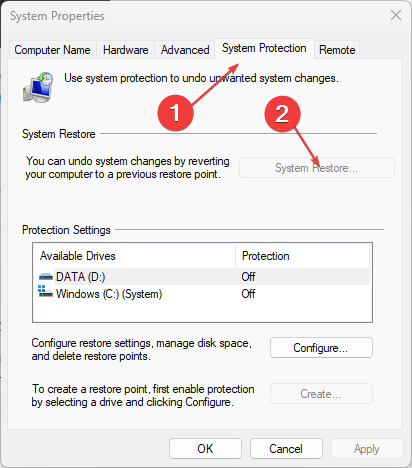Click the red number 1 annotation badge

[x=175, y=113]
